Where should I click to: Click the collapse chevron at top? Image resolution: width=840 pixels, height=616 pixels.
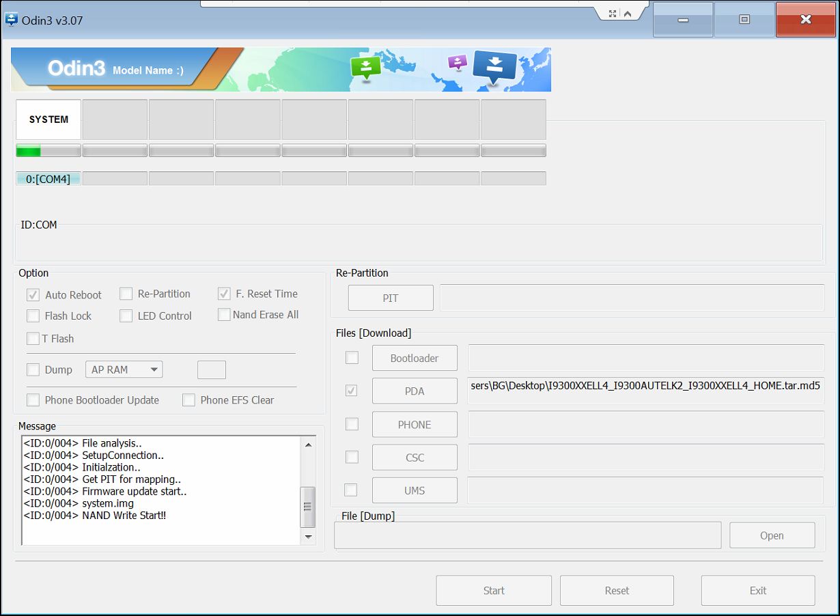click(x=628, y=14)
